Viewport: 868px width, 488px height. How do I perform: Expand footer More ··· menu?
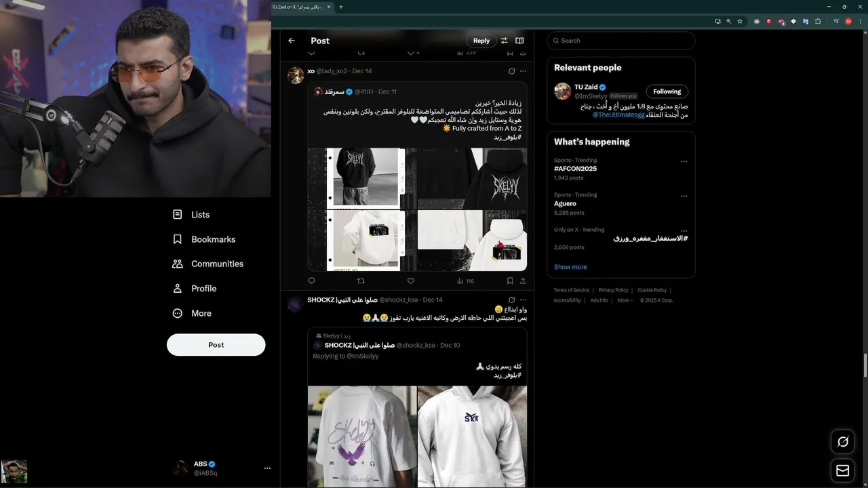(x=625, y=300)
